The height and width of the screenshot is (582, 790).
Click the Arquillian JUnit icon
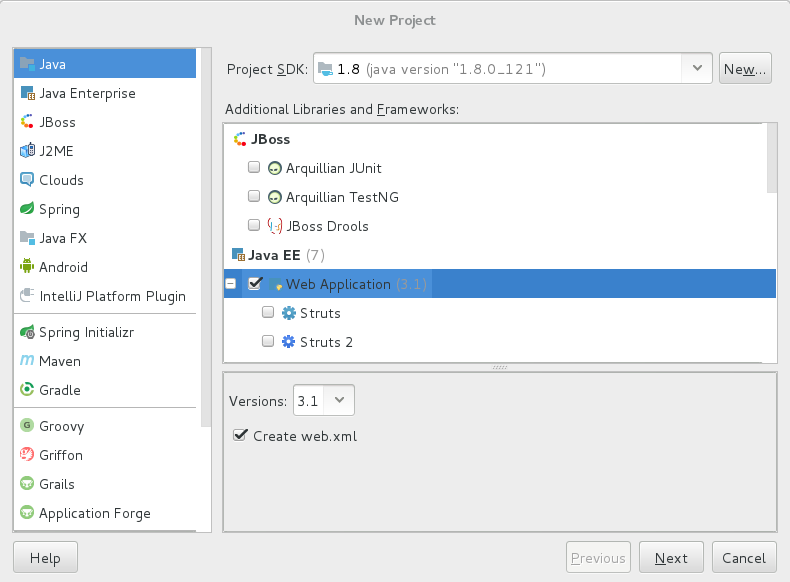click(x=275, y=168)
